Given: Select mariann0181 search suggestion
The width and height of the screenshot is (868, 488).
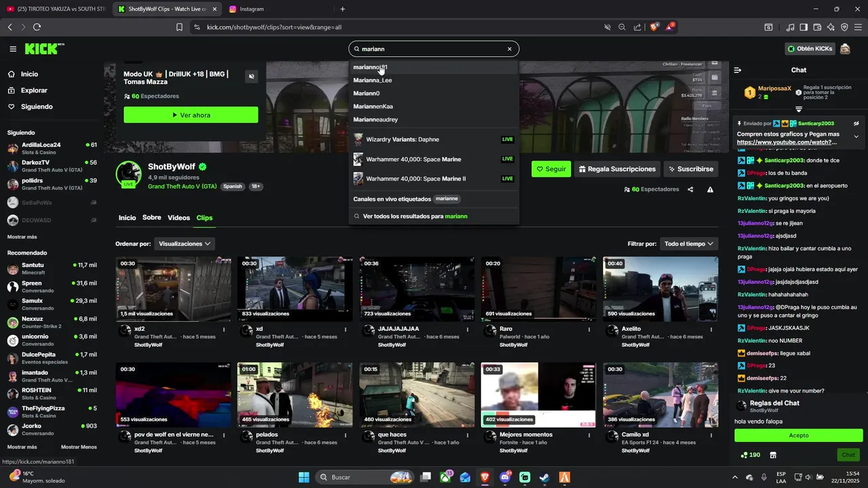Looking at the screenshot, I should coord(434,67).
